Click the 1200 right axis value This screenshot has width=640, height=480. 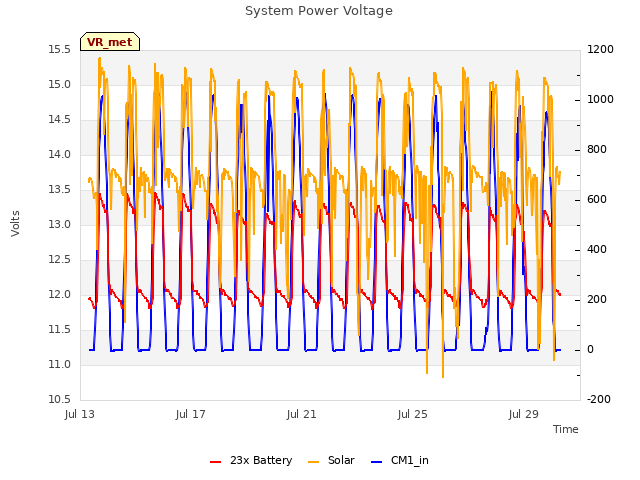click(600, 50)
